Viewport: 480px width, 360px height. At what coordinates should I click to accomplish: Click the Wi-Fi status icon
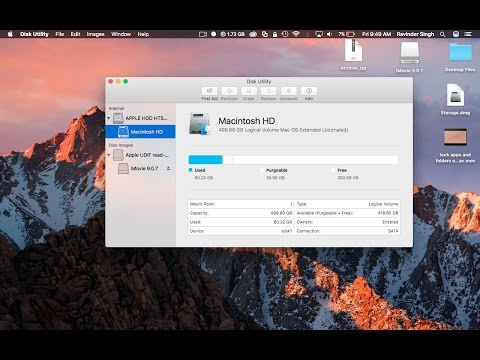[x=296, y=34]
